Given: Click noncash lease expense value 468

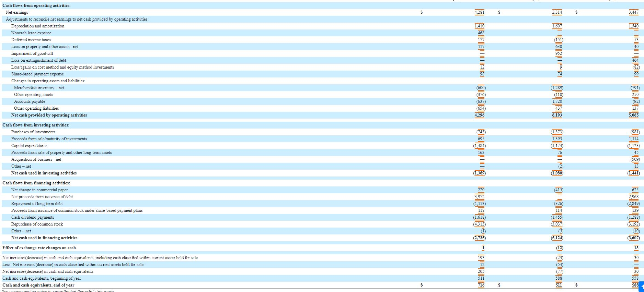Looking at the screenshot, I should (481, 33).
